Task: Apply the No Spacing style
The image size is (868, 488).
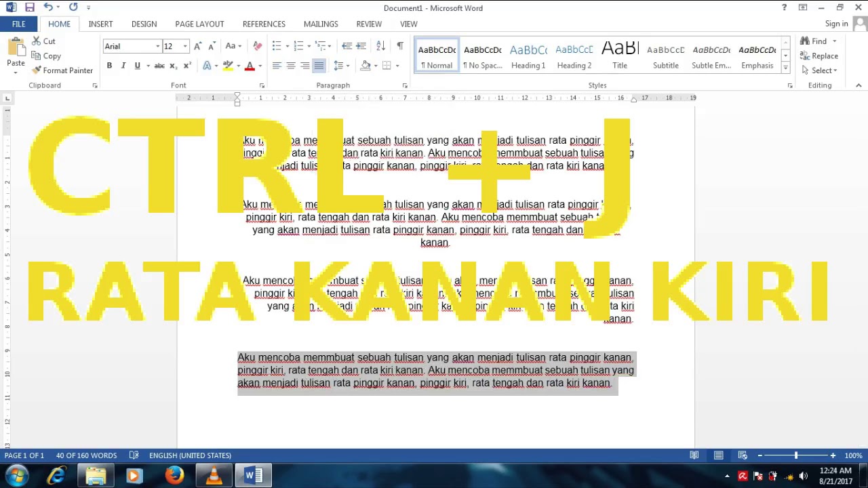Action: 483,56
